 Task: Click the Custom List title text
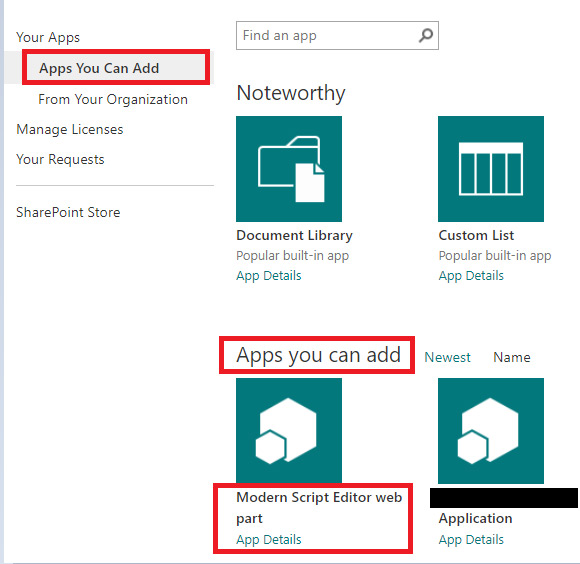(476, 236)
